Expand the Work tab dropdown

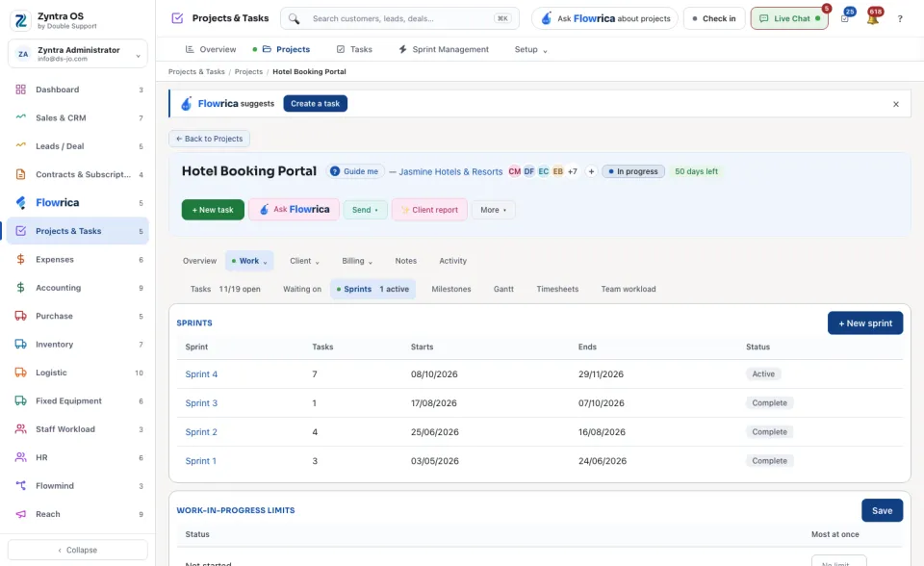(x=249, y=261)
